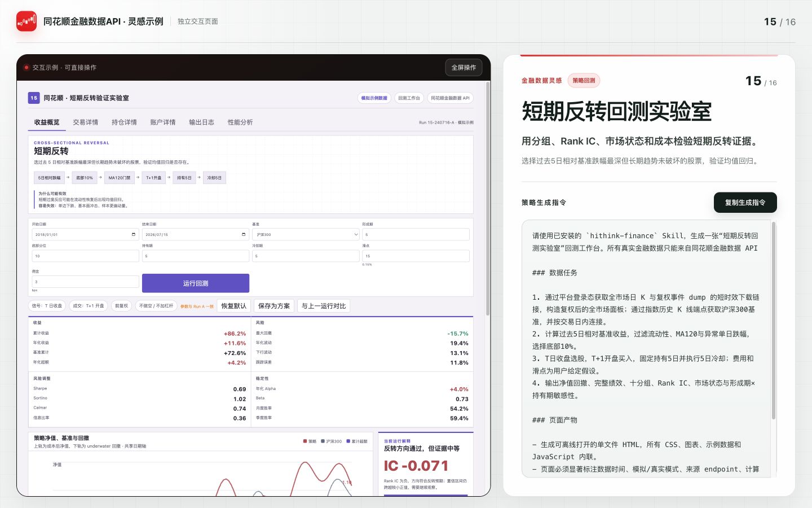Click the 底部10% step chip

click(85, 178)
